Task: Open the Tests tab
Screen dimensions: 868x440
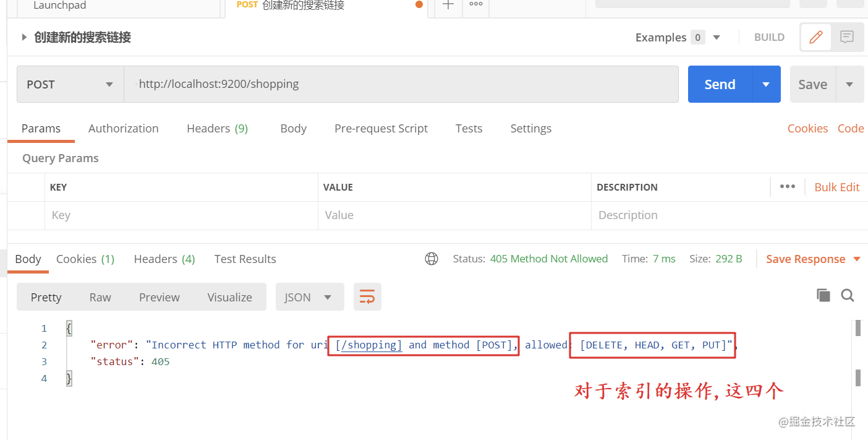Action: point(469,128)
